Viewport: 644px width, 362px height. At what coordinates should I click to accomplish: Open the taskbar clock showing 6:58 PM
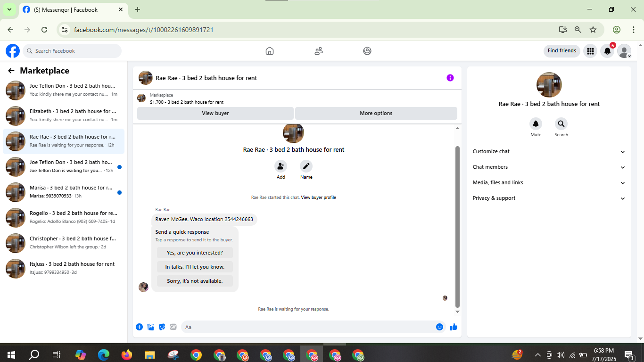tap(604, 355)
